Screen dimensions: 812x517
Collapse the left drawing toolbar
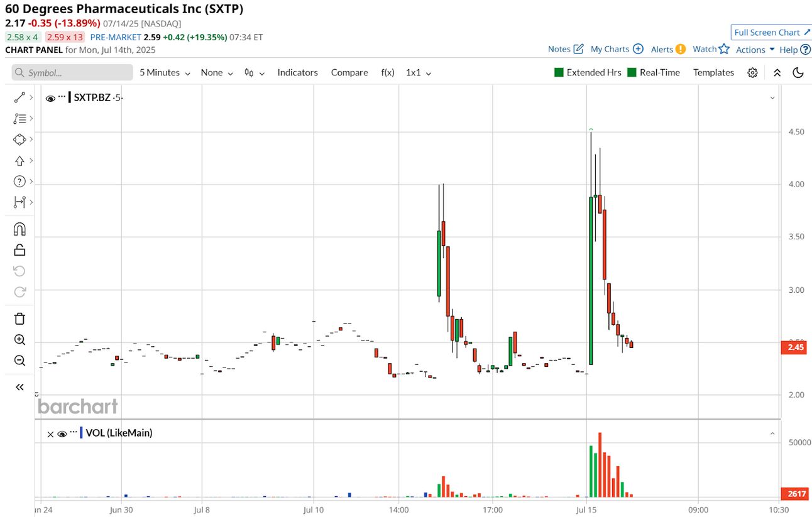19,387
